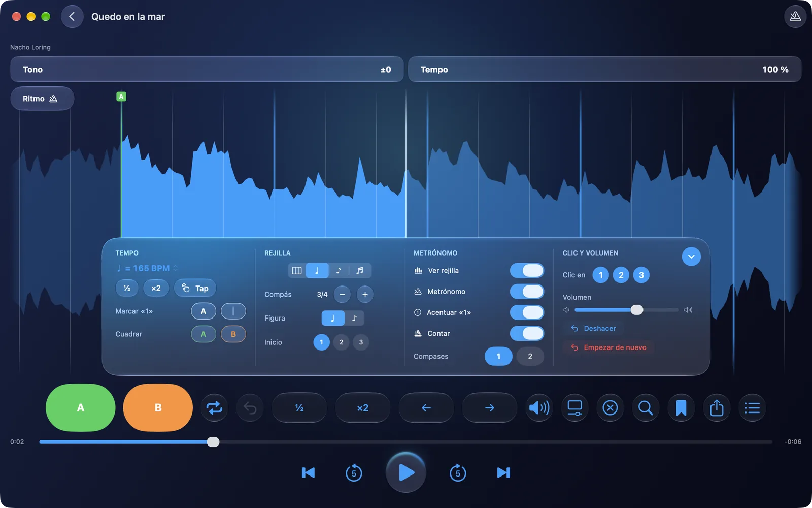Image resolution: width=812 pixels, height=508 pixels.
Task: Jump to previous track
Action: pos(308,473)
